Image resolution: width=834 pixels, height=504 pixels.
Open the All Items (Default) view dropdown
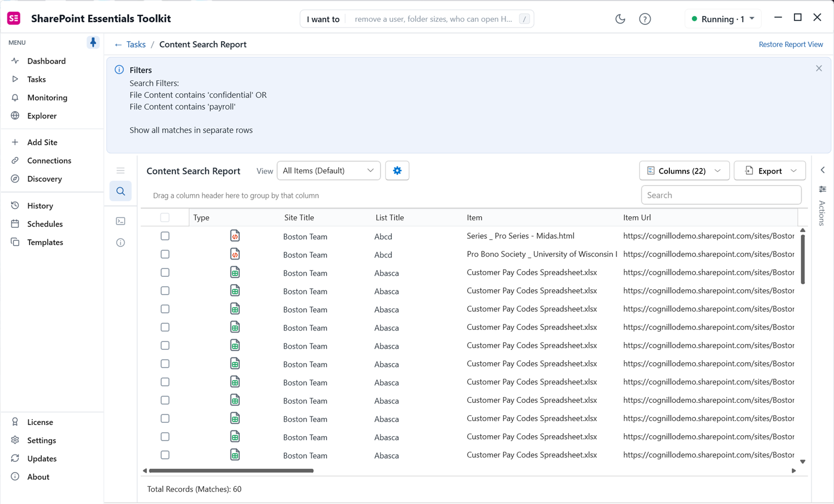[328, 170]
